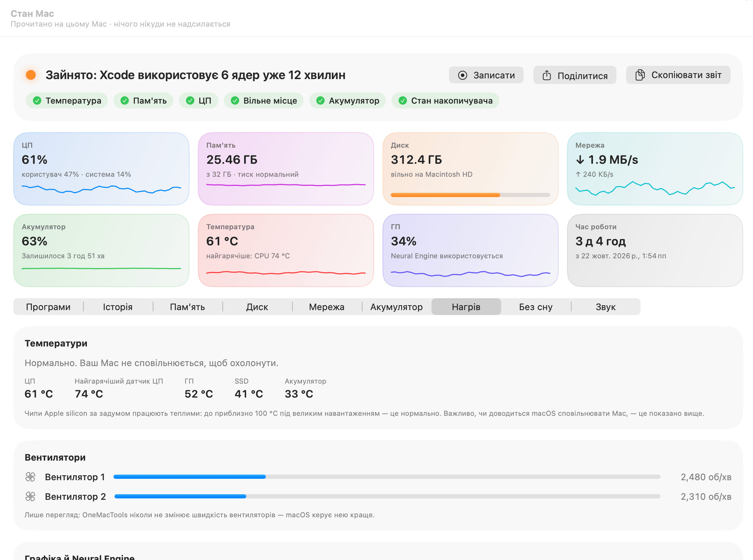The image size is (753, 560).
Task: Open the Без сну tab
Action: pyautogui.click(x=536, y=307)
